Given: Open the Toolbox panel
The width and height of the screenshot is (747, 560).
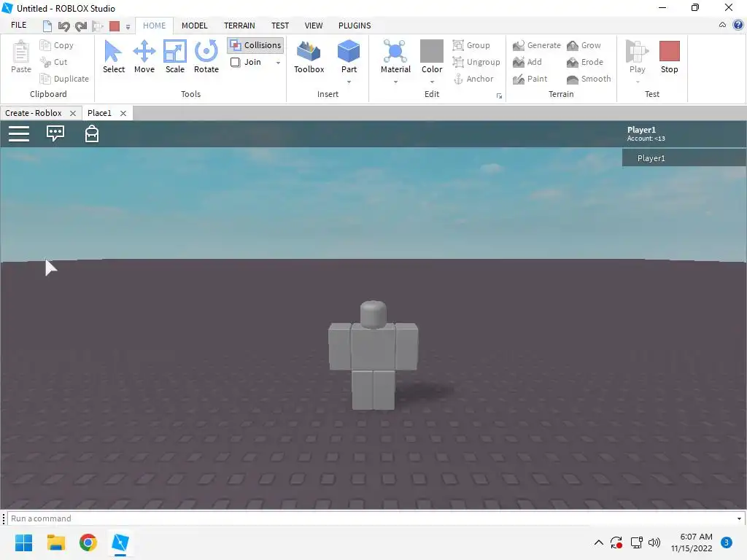Looking at the screenshot, I should pos(309,57).
